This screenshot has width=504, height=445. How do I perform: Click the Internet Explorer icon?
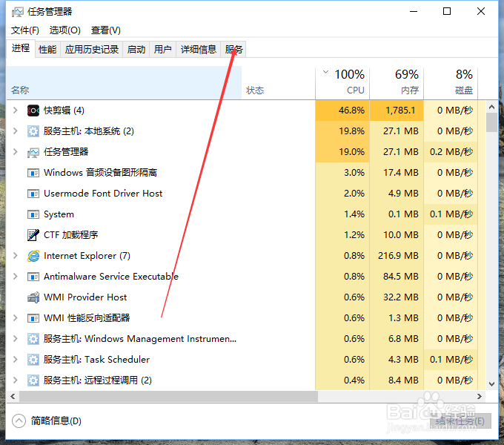33,256
